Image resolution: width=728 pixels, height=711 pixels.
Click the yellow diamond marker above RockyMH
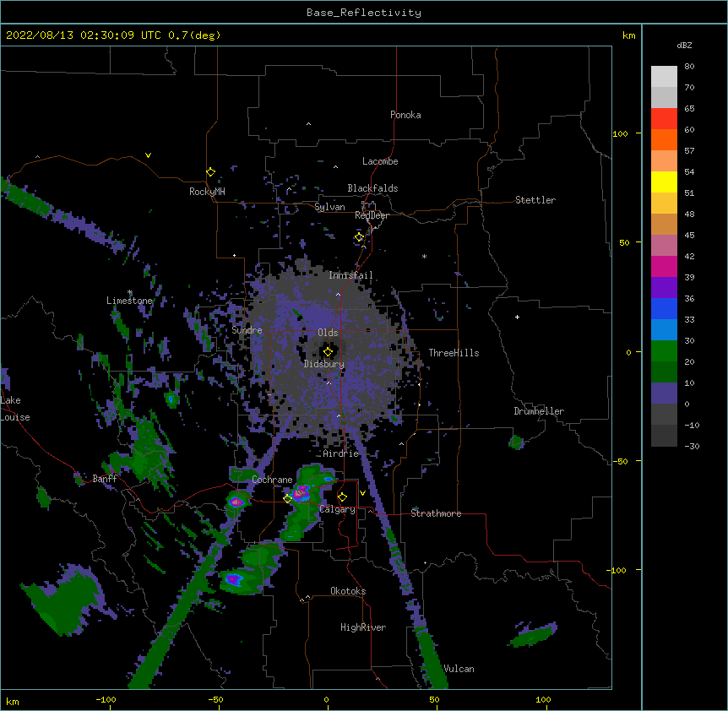coord(211,172)
